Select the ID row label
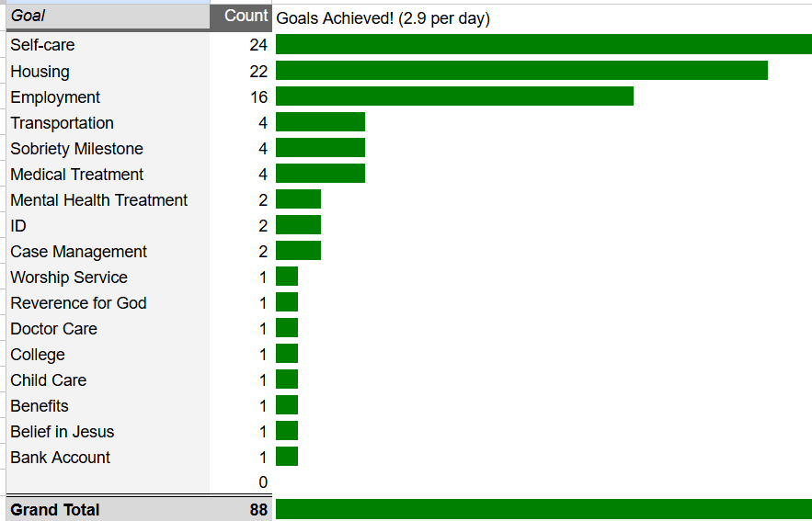 point(18,225)
